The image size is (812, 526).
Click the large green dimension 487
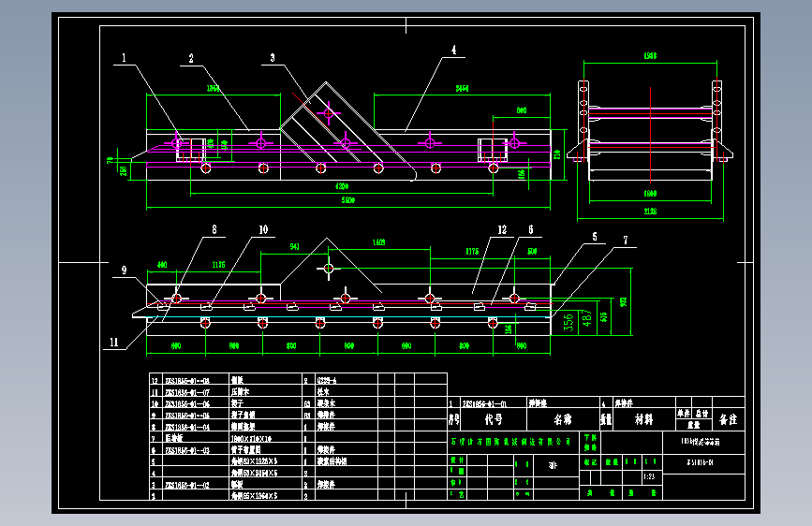586,318
